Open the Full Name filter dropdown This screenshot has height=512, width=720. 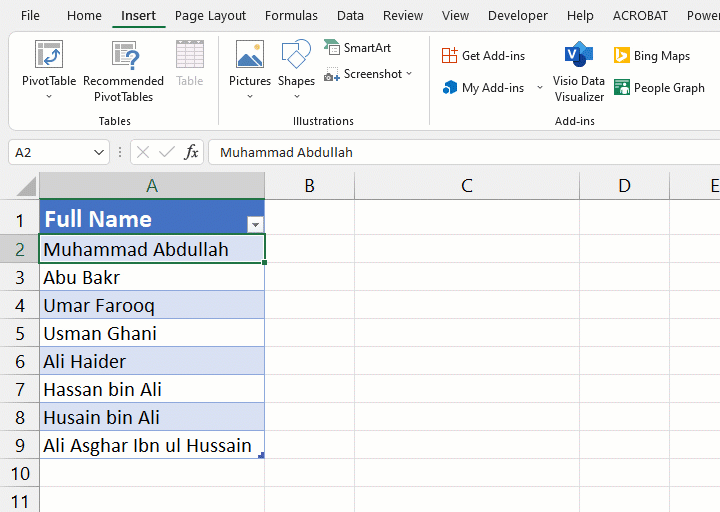255,224
